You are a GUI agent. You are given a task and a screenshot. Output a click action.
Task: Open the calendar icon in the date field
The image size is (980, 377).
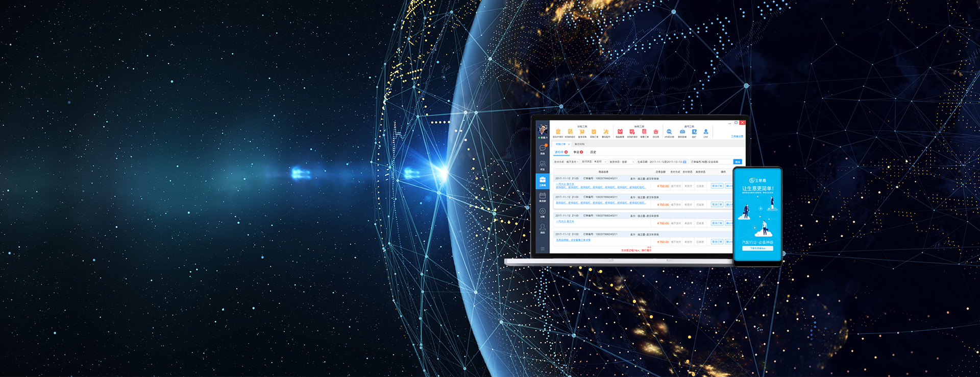tap(685, 162)
